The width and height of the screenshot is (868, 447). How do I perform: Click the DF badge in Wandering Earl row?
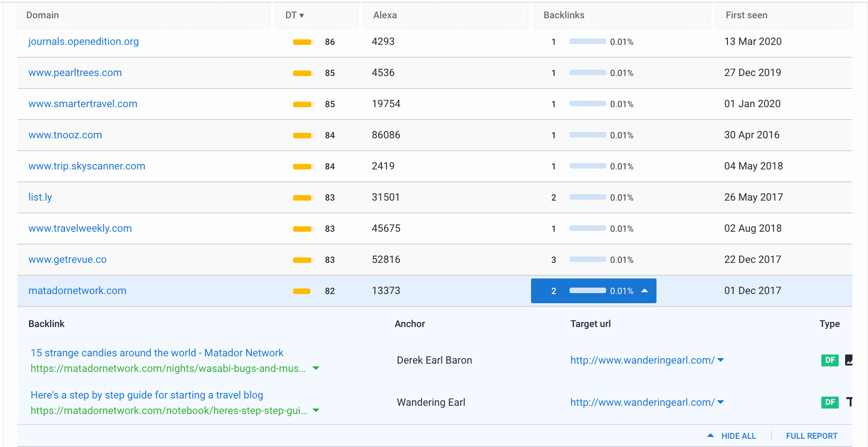pyautogui.click(x=830, y=402)
